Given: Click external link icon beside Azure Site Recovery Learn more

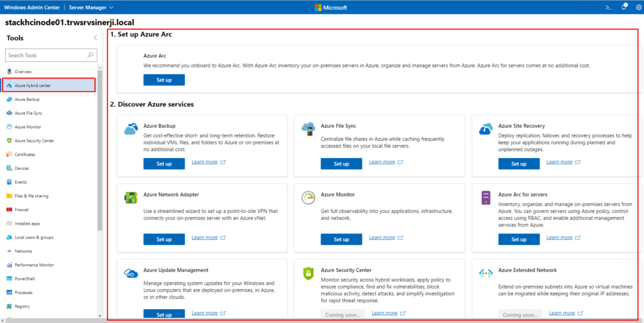Looking at the screenshot, I should click(x=578, y=162).
